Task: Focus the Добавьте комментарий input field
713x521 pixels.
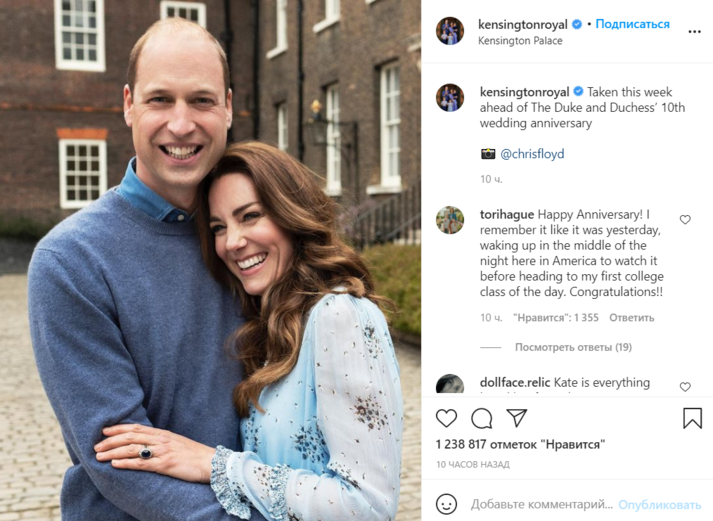Action: pyautogui.click(x=542, y=504)
